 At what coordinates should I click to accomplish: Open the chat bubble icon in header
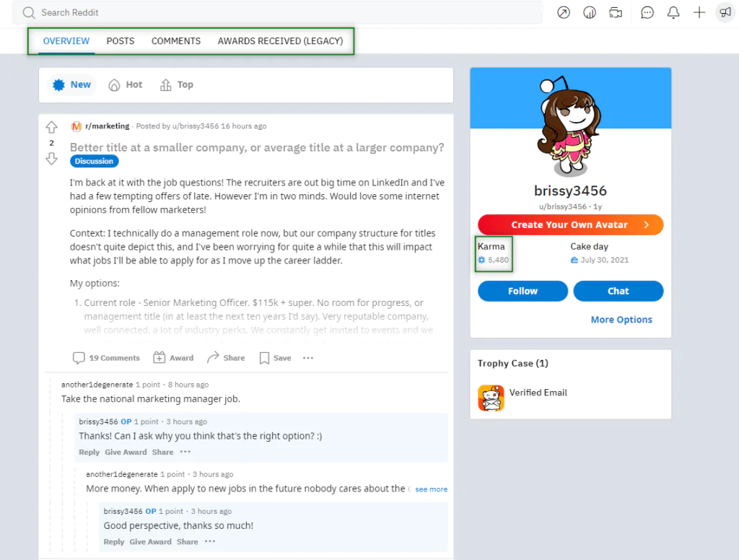pos(647,13)
